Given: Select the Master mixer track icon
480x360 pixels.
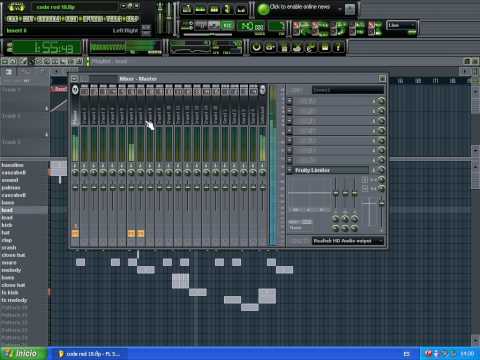Looking at the screenshot, I should [75, 90].
